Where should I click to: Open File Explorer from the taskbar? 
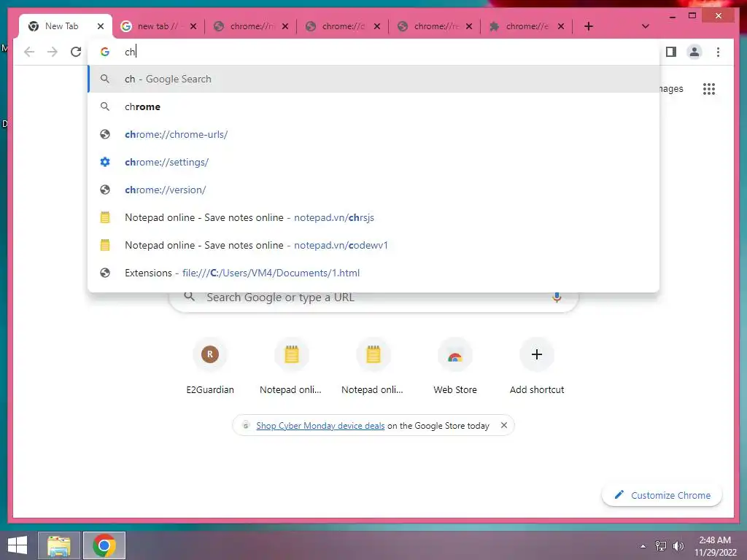pos(58,545)
